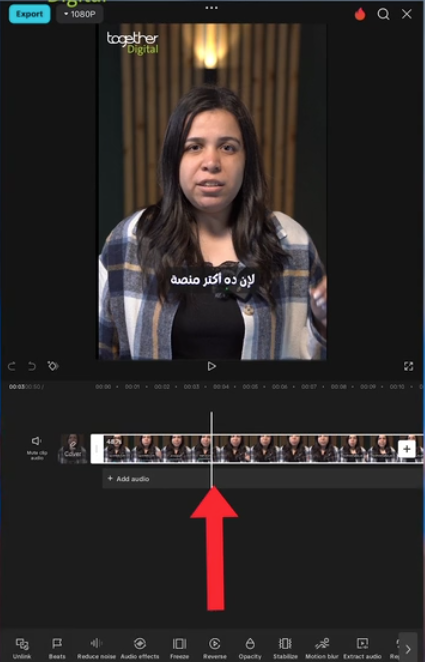The height and width of the screenshot is (662, 425).
Task: Toggle fullscreen preview
Action: tap(409, 366)
